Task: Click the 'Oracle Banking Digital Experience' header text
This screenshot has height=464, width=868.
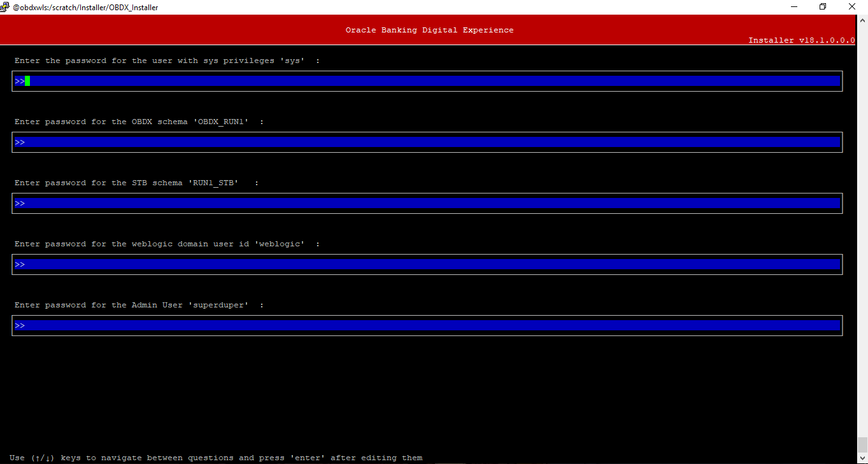Action: [x=429, y=30]
